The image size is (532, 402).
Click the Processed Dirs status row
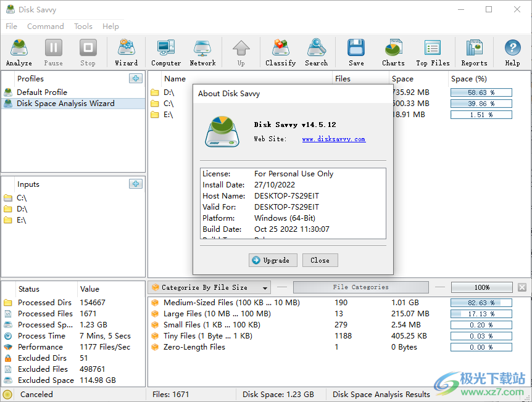73,302
